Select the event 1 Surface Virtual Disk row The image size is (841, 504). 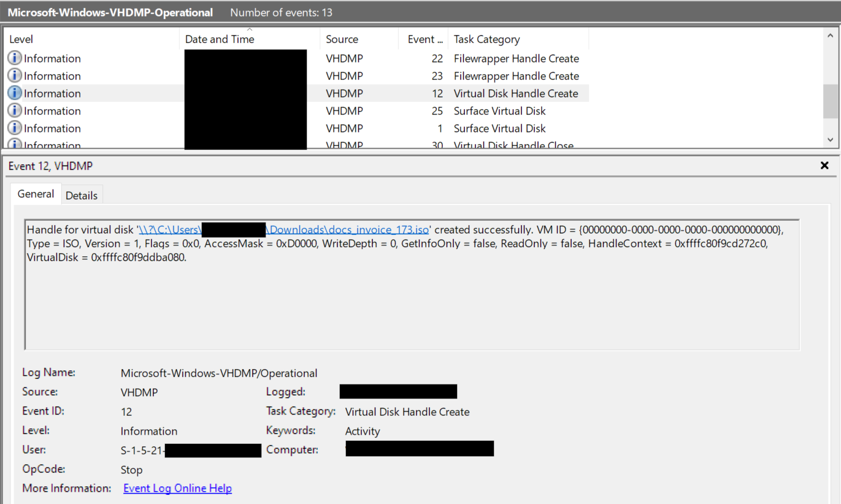(x=296, y=128)
